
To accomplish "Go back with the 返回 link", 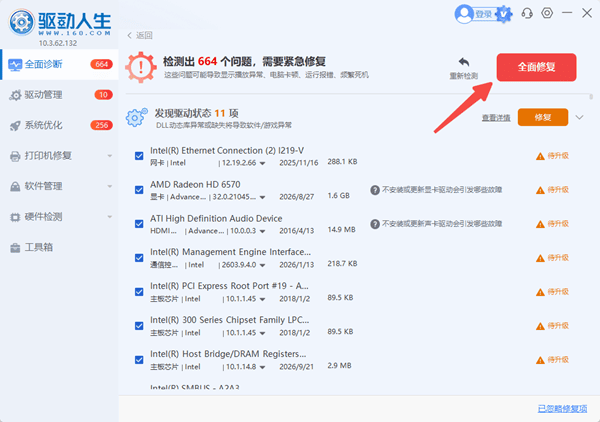I will tap(140, 36).
